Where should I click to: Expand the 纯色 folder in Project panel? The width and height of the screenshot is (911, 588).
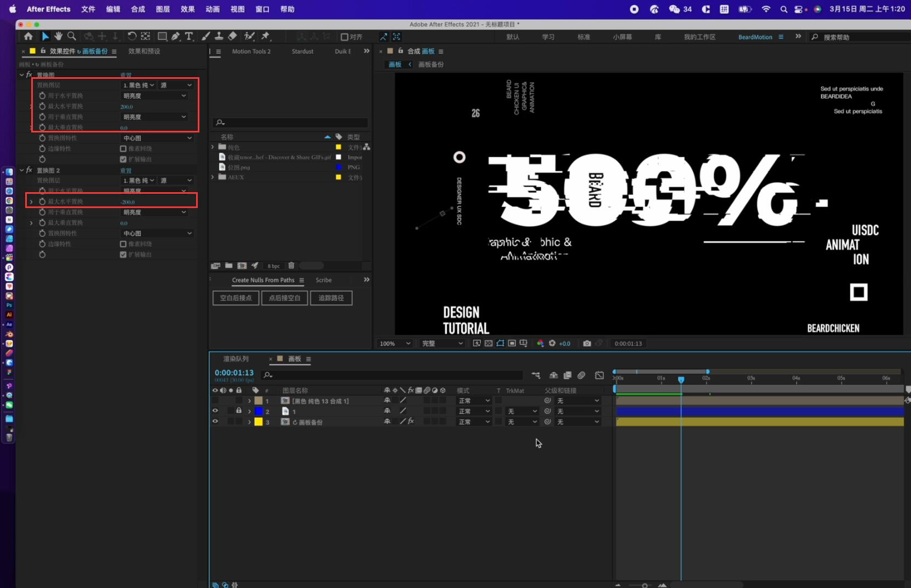213,147
